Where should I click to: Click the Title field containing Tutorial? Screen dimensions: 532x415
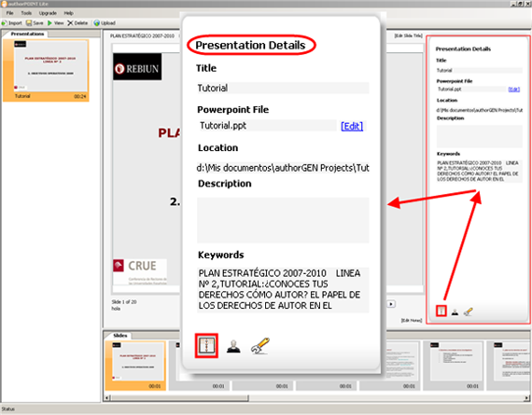click(283, 89)
